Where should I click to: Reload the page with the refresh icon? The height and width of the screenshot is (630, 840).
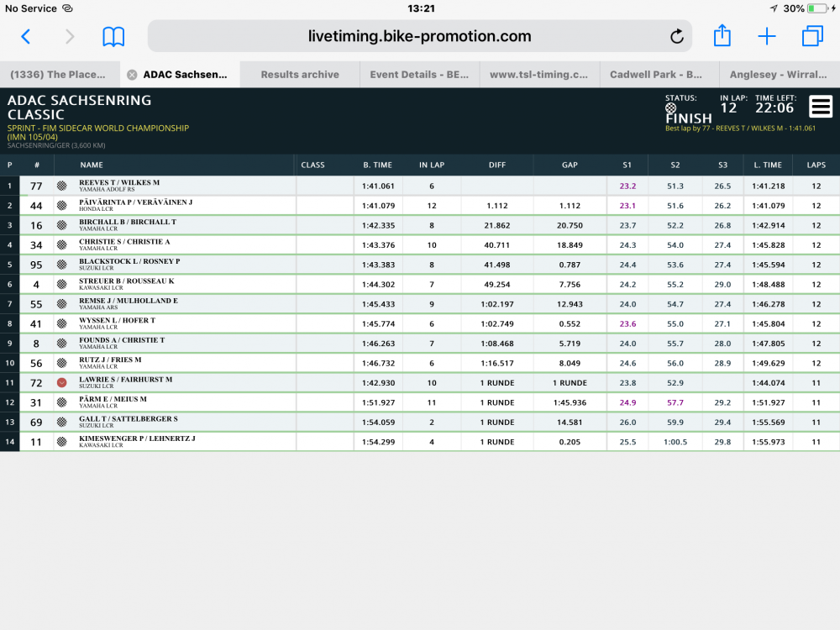pyautogui.click(x=676, y=36)
